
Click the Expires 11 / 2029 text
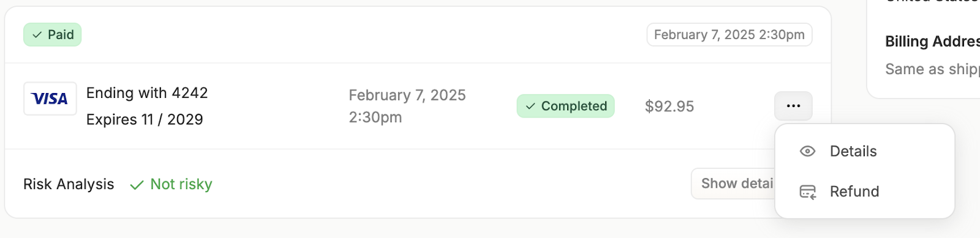[x=145, y=119]
